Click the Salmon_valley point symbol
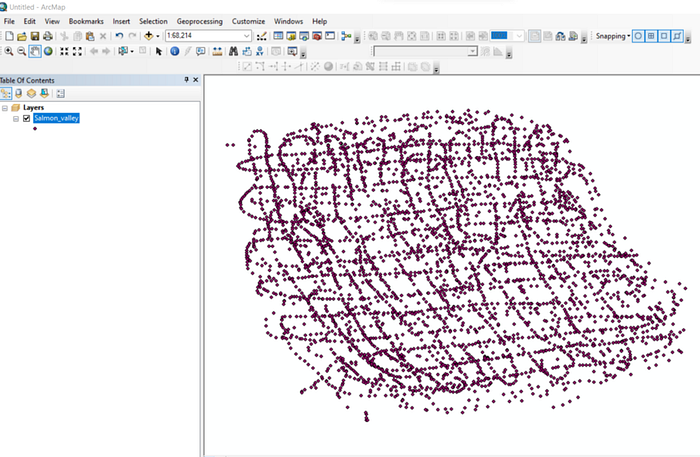Image resolution: width=700 pixels, height=457 pixels. coord(35,129)
